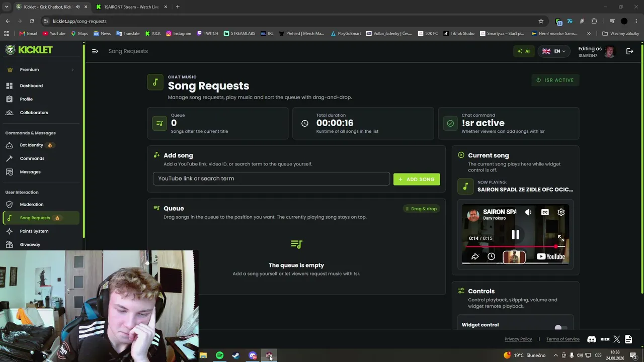Bookmark this page with the star
Image resolution: width=644 pixels, height=362 pixels.
tap(541, 21)
